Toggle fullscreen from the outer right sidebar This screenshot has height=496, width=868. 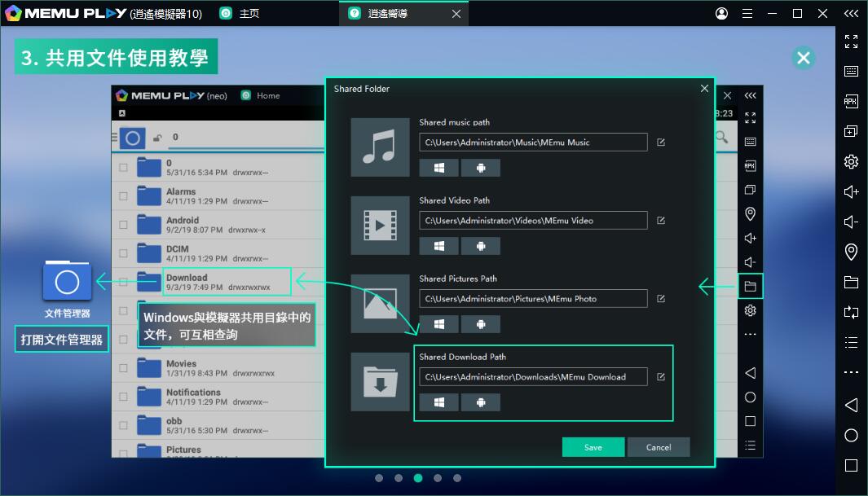[x=851, y=42]
